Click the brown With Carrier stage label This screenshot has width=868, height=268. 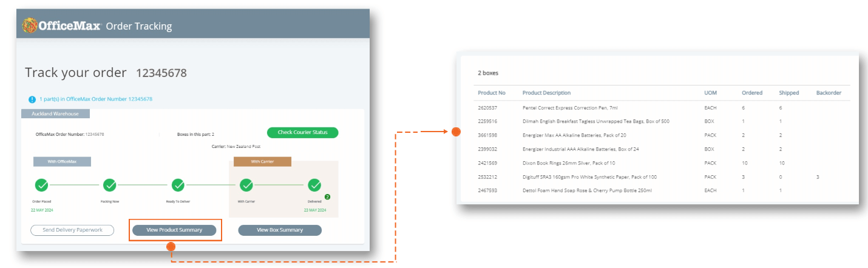(263, 161)
